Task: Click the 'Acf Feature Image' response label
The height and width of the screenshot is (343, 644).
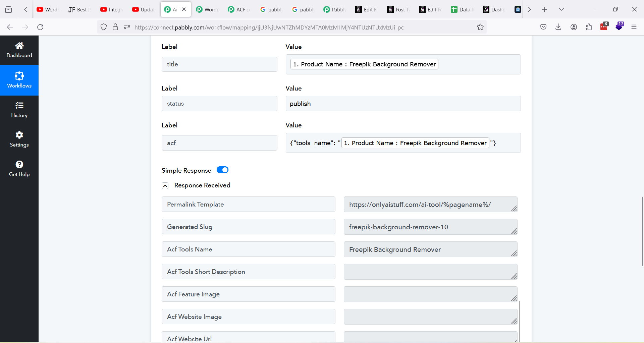Action: [248, 294]
